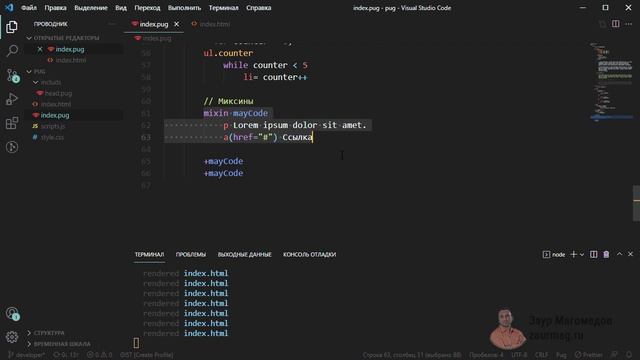Open the Выполнить menu
The width and height of the screenshot is (640, 360).
(184, 8)
